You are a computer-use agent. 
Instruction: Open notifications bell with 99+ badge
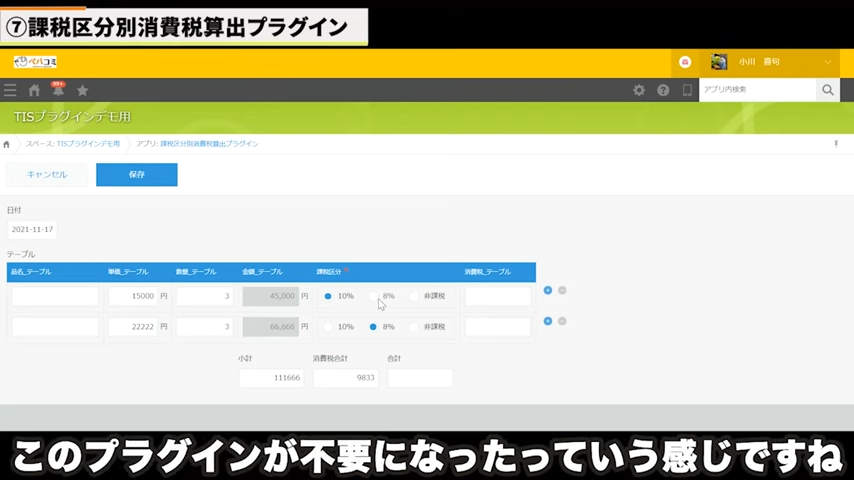pos(58,89)
